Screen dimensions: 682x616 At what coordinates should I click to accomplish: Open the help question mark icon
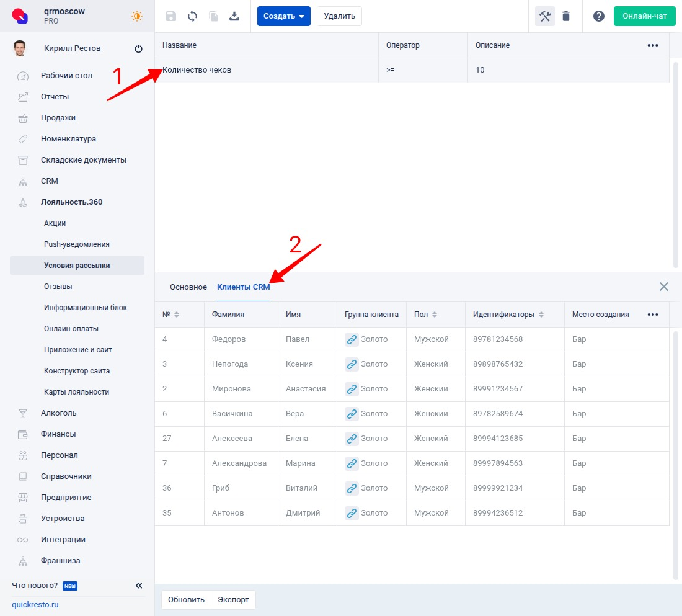[599, 16]
